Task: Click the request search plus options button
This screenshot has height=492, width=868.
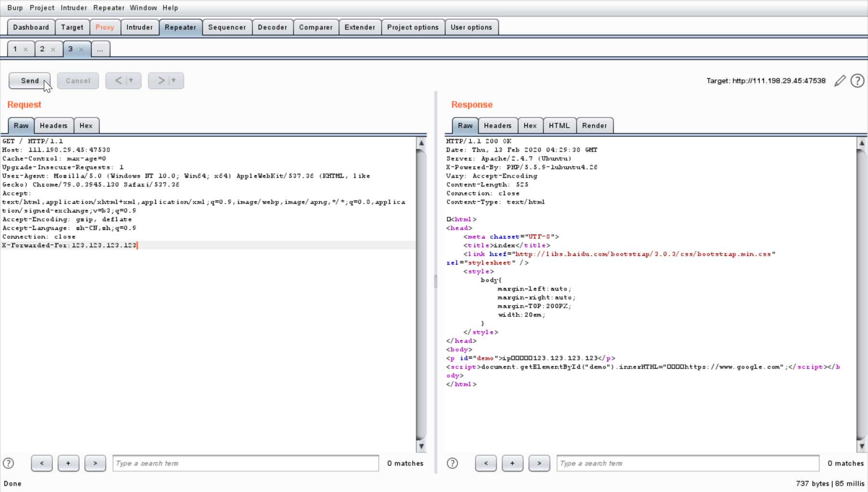Action: point(68,463)
